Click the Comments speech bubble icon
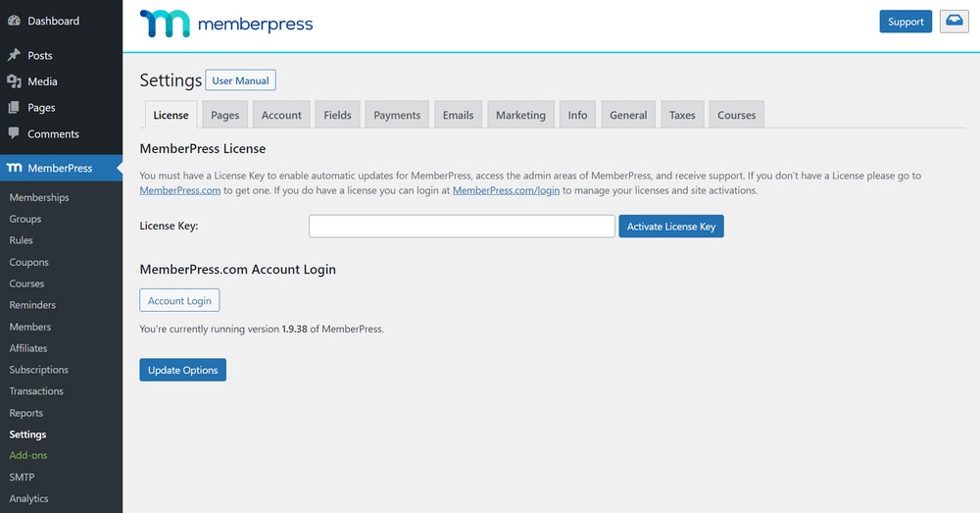The width and height of the screenshot is (980, 513). tap(14, 133)
